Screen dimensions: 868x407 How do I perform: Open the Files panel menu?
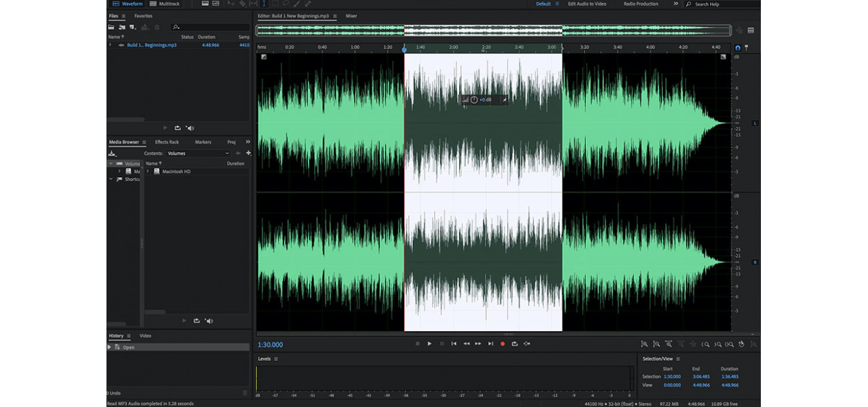(124, 16)
